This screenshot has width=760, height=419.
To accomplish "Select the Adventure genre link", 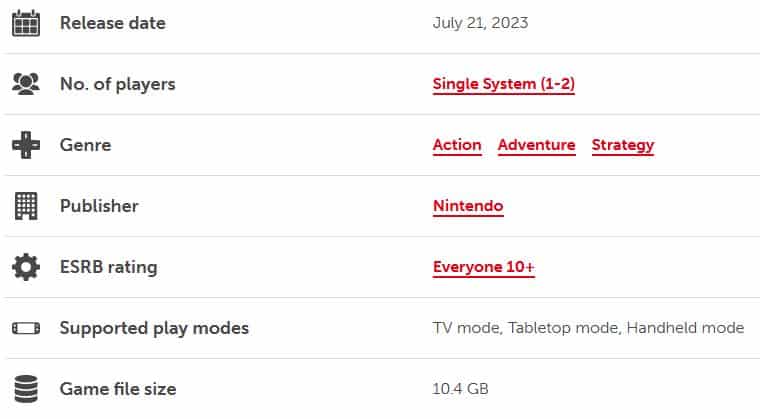I will [x=536, y=145].
